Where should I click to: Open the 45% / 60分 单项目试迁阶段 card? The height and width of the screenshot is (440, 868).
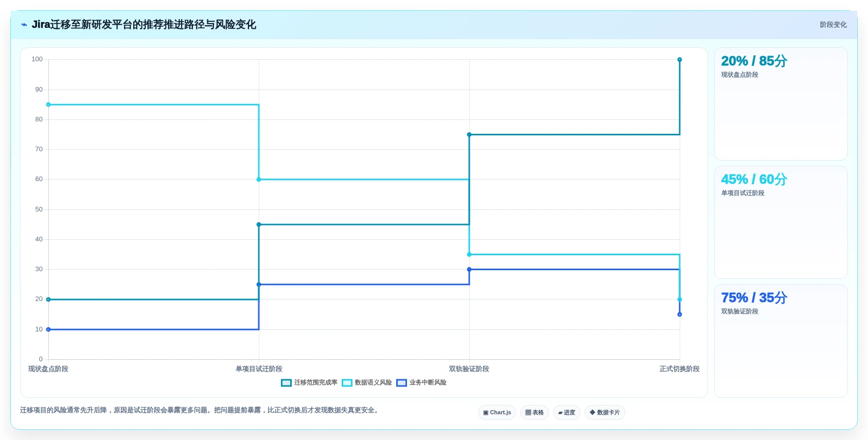click(x=781, y=222)
